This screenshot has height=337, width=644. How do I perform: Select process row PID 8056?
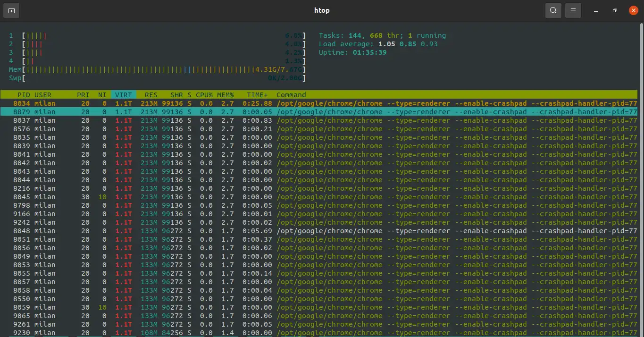point(319,248)
